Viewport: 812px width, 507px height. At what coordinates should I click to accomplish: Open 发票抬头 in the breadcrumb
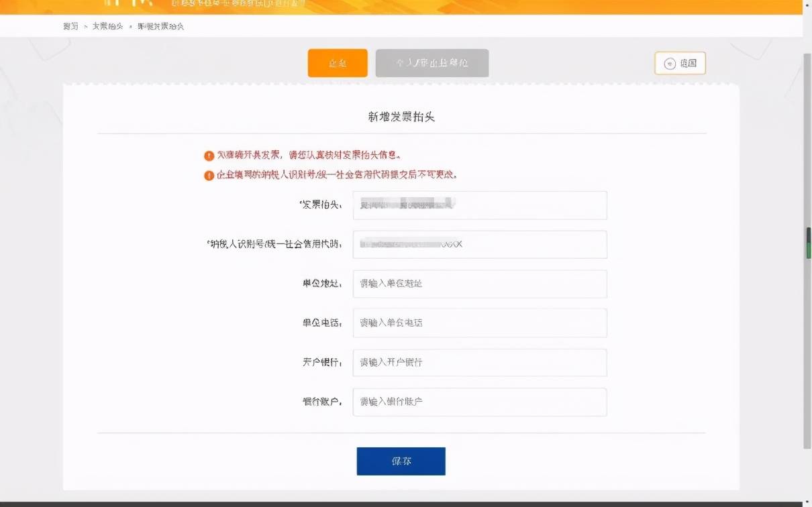107,26
